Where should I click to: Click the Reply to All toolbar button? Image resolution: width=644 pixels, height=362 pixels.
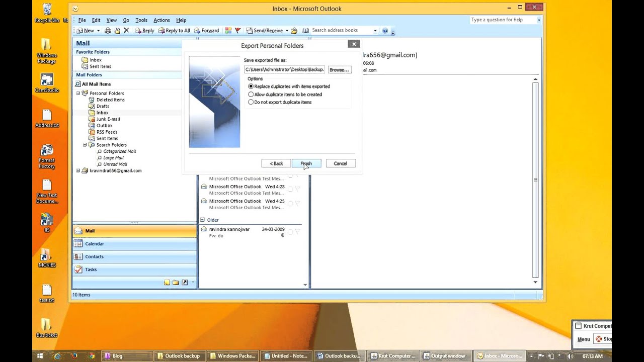point(174,31)
